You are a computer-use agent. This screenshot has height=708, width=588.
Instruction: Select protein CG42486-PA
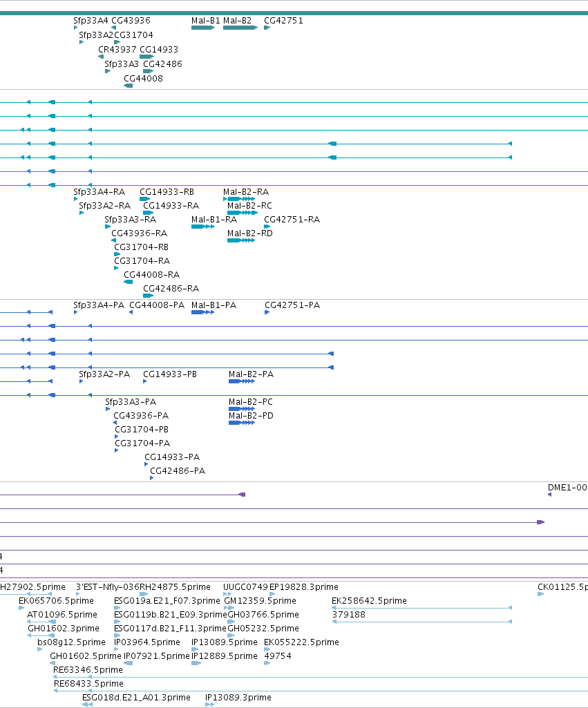(x=178, y=471)
